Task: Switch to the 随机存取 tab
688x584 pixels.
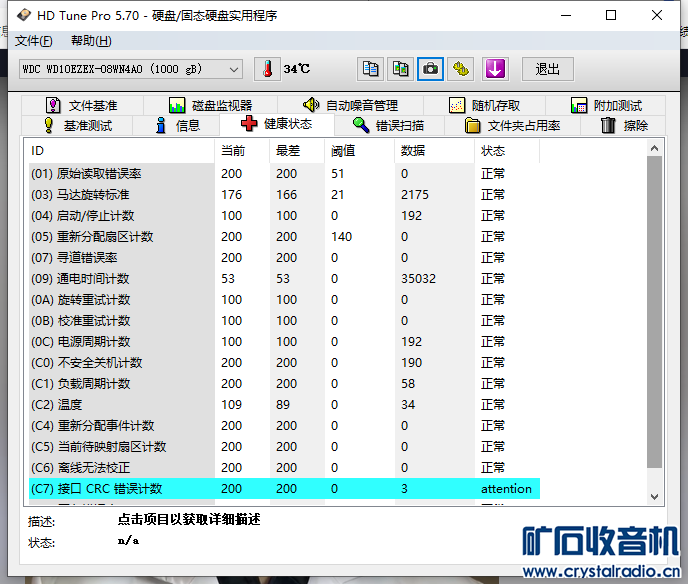Action: (x=484, y=105)
